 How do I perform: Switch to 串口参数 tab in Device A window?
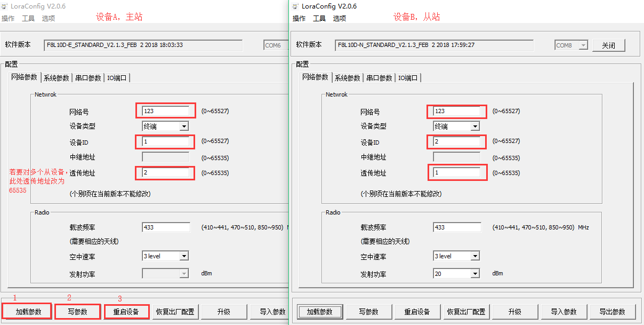[88, 78]
